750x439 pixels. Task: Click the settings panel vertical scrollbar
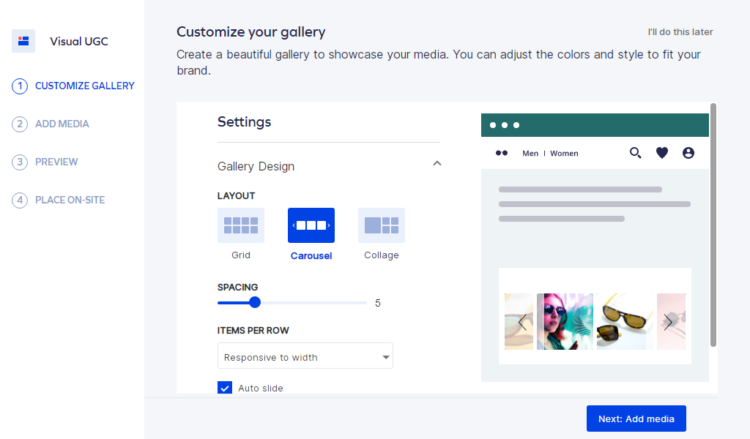click(x=713, y=225)
